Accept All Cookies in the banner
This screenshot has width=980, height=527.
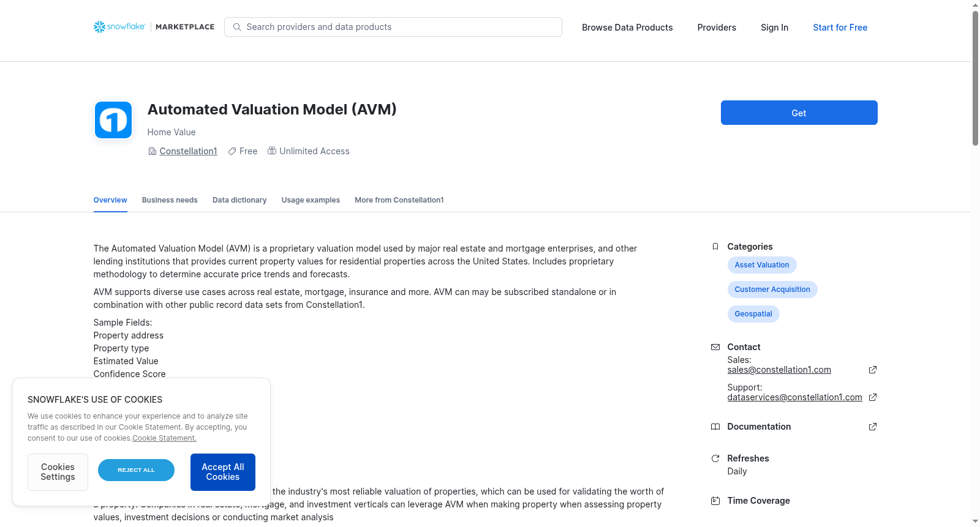coord(223,472)
